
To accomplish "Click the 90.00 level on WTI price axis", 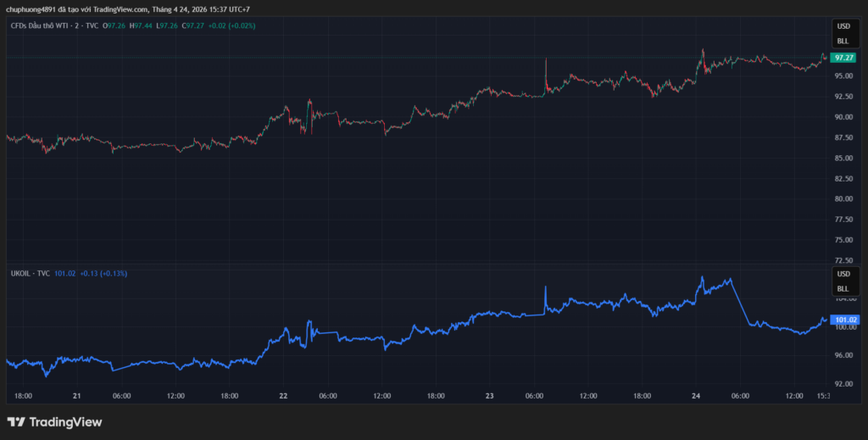I will [x=843, y=117].
